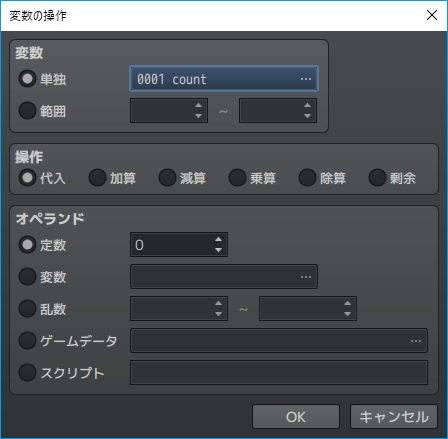Decrease the random maximum value down arrow

[347, 314]
